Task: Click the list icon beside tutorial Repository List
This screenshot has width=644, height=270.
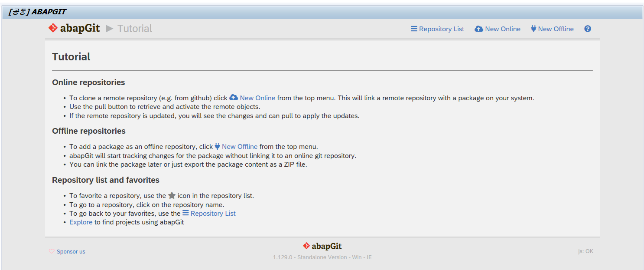Action: coord(185,213)
